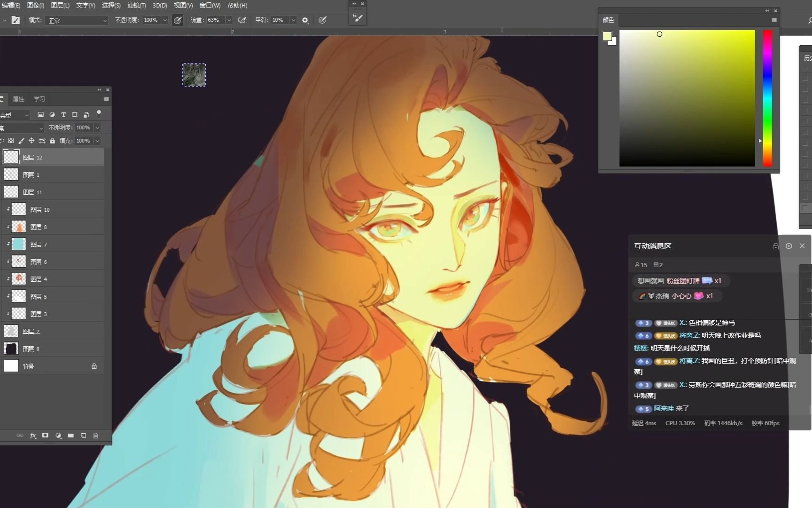Lock layer position icon
Image resolution: width=812 pixels, height=508 pixels.
tap(31, 141)
